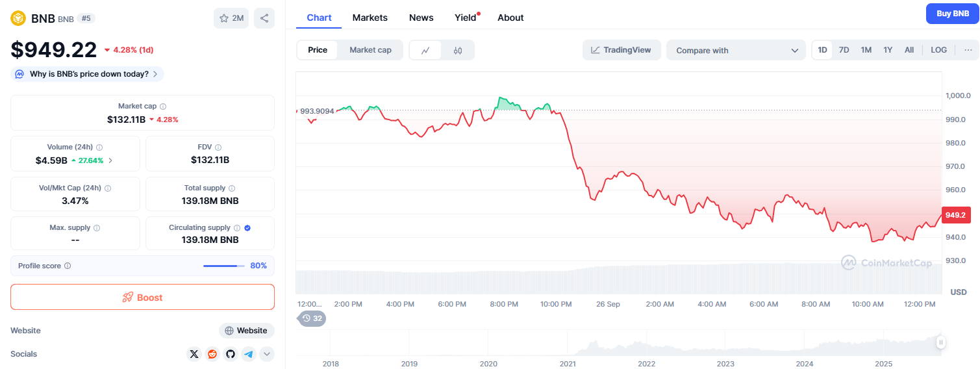This screenshot has height=369, width=980.
Task: Open the share icon button
Action: coord(264,18)
